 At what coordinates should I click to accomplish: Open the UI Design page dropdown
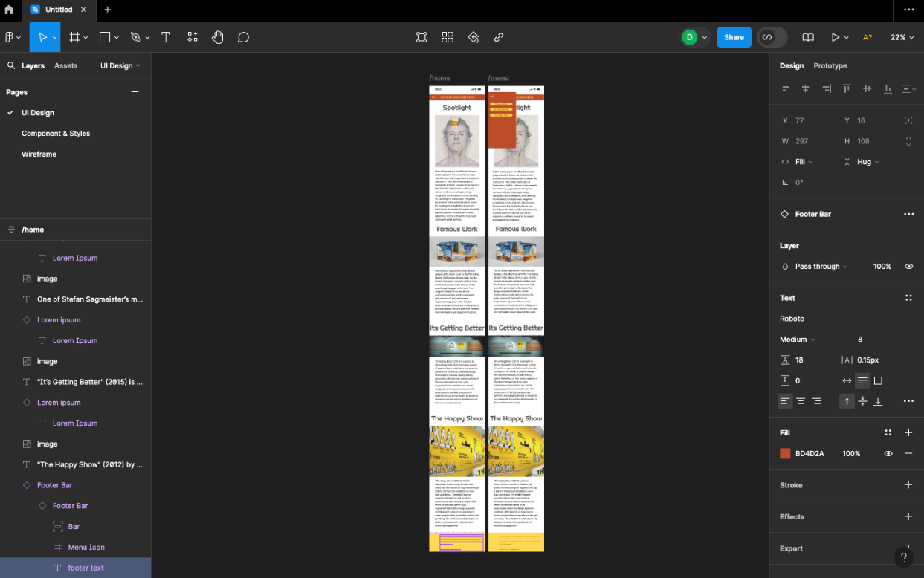(120, 65)
